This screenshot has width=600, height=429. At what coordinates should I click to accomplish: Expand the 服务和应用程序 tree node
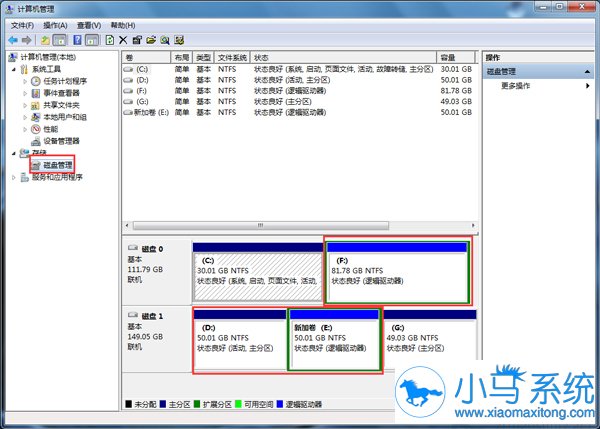(x=14, y=178)
